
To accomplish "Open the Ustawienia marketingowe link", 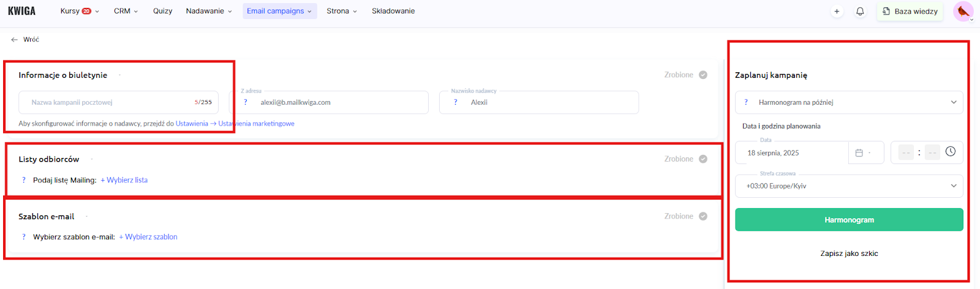I will pyautogui.click(x=256, y=124).
